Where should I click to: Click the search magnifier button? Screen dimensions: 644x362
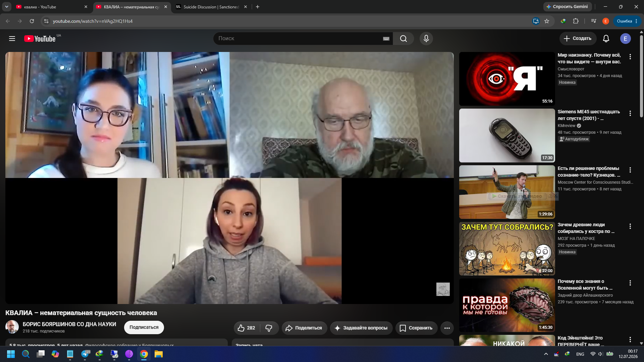pos(403,39)
